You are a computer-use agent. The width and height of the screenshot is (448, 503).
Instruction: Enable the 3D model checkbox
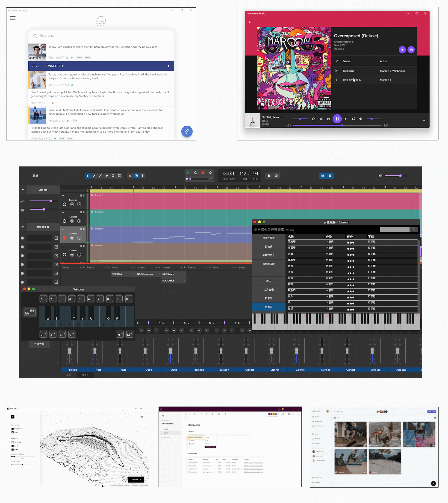13,442
